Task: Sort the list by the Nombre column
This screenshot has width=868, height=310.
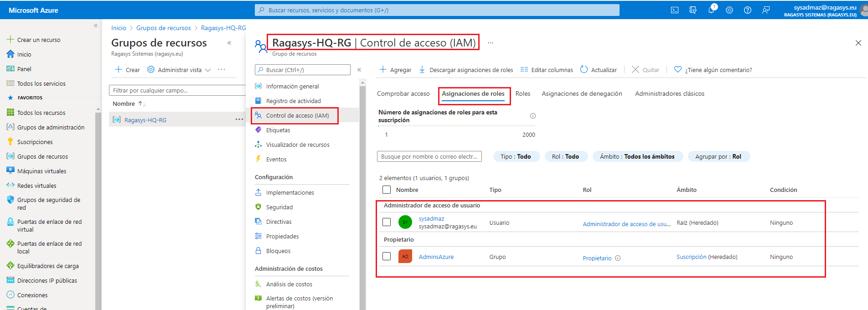Action: point(129,103)
